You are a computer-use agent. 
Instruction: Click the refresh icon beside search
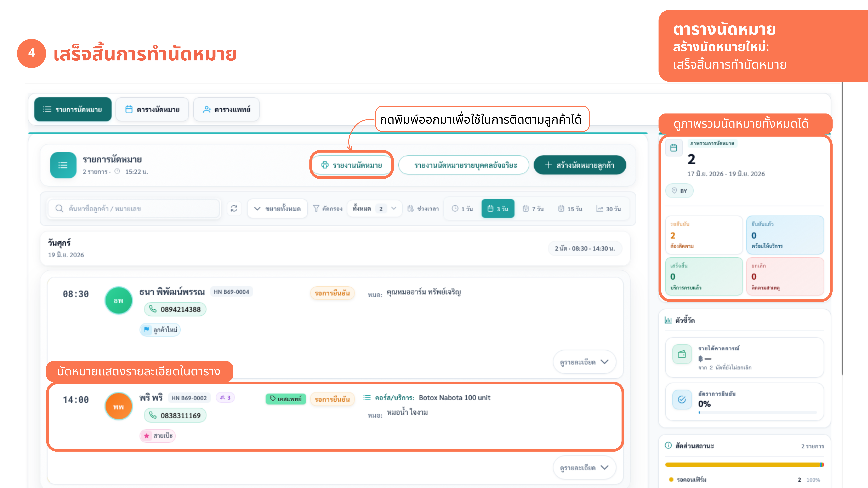click(x=234, y=209)
